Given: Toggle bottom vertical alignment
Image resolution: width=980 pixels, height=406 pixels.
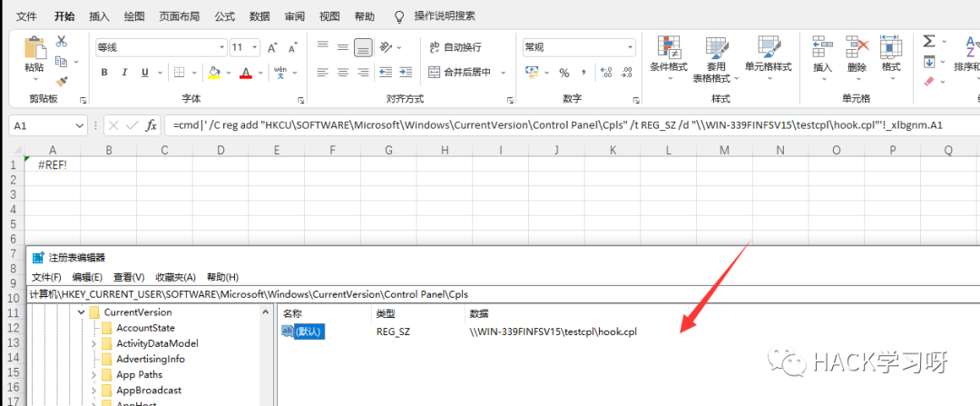Looking at the screenshot, I should pyautogui.click(x=363, y=47).
